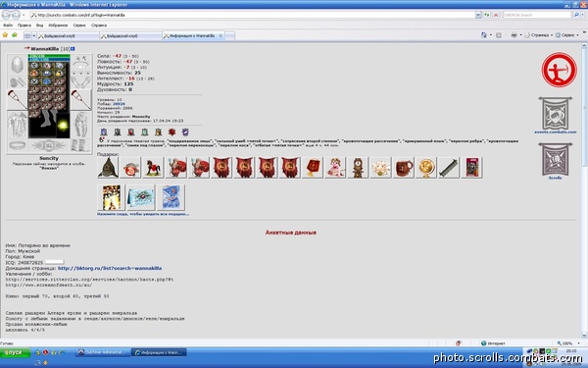The width and height of the screenshot is (588, 368).
Task: Click the DAEMON Search input field
Action: pos(537,15)
